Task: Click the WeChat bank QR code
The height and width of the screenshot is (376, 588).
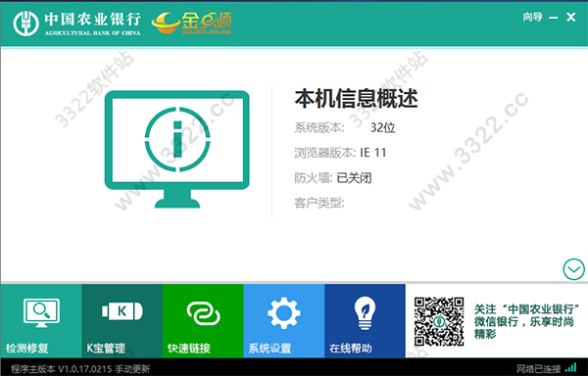Action: pos(439,322)
